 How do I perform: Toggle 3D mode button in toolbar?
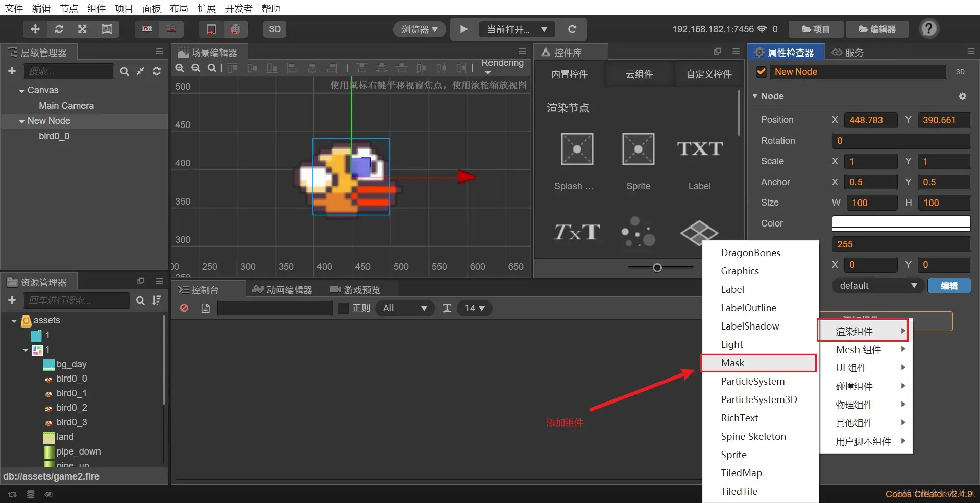[x=275, y=29]
